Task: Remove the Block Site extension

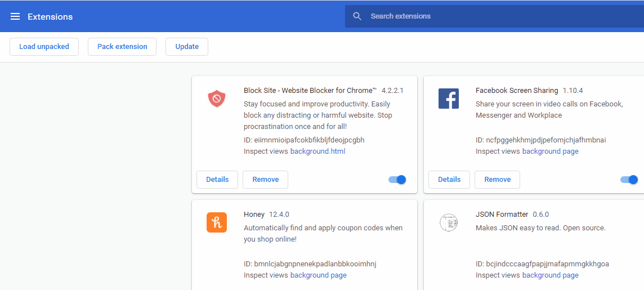Action: tap(265, 180)
